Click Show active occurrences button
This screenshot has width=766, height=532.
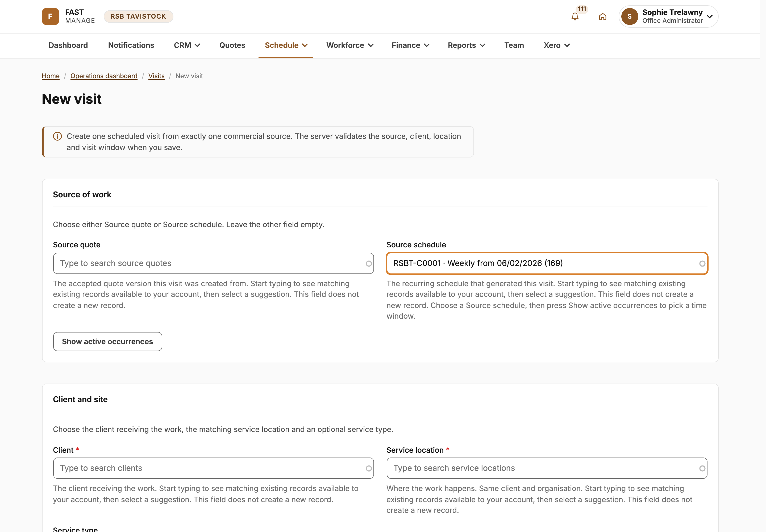[108, 342]
